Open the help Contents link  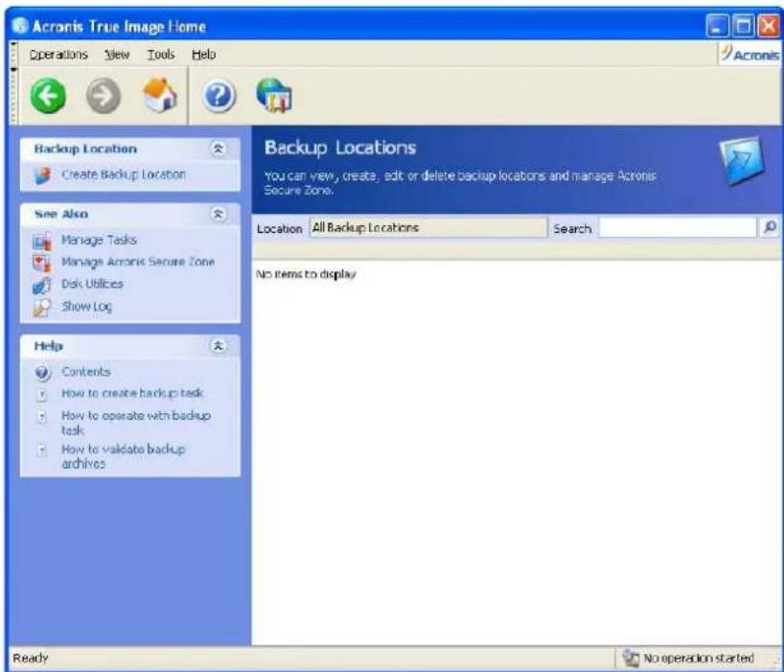click(x=86, y=372)
